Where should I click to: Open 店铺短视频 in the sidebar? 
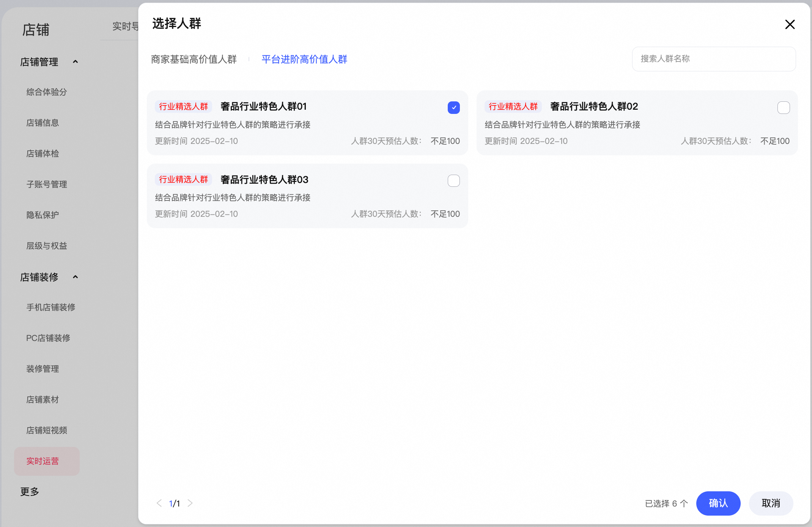[47, 430]
